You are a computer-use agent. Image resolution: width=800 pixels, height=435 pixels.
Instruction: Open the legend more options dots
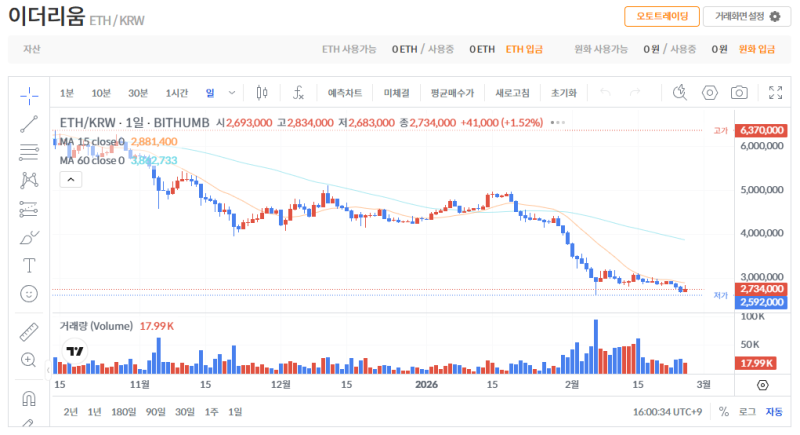tap(558, 122)
